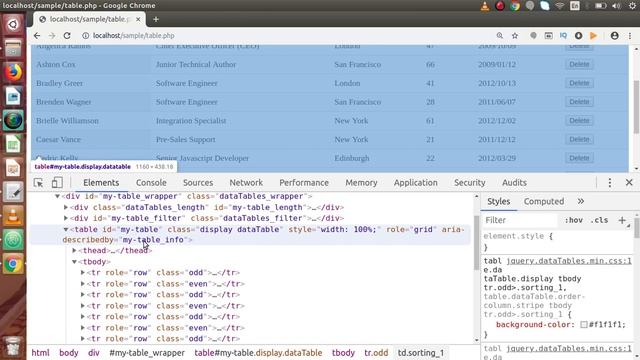Open the Audits tab
The image size is (640, 360).
click(514, 183)
